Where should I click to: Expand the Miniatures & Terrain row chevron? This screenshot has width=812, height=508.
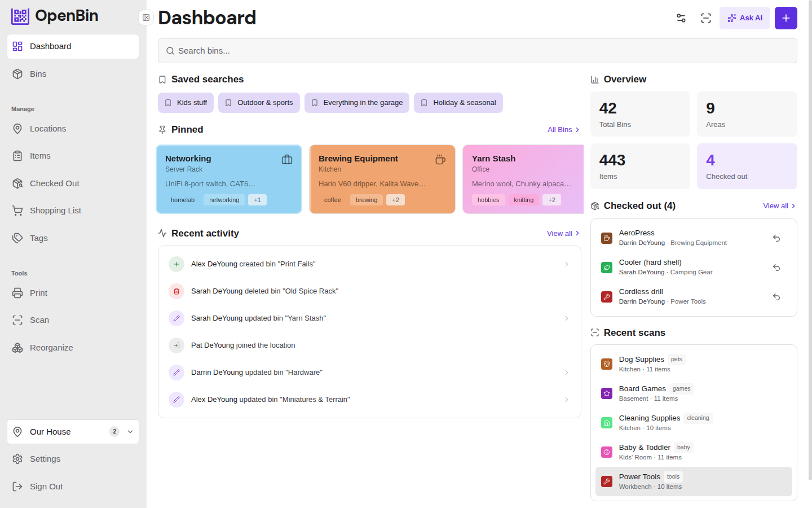tap(567, 400)
